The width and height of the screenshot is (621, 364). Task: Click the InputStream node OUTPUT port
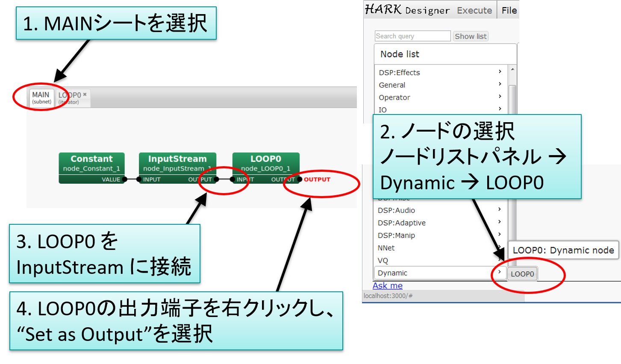pos(216,179)
